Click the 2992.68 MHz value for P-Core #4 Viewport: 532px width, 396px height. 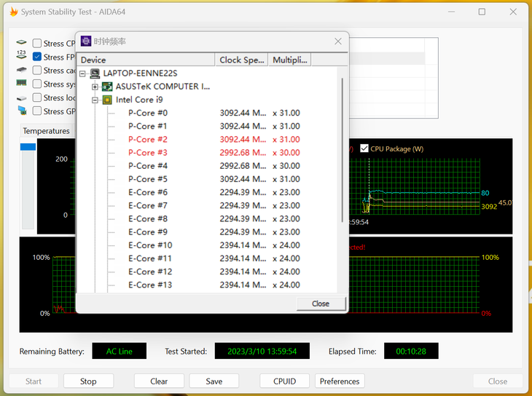pos(243,166)
